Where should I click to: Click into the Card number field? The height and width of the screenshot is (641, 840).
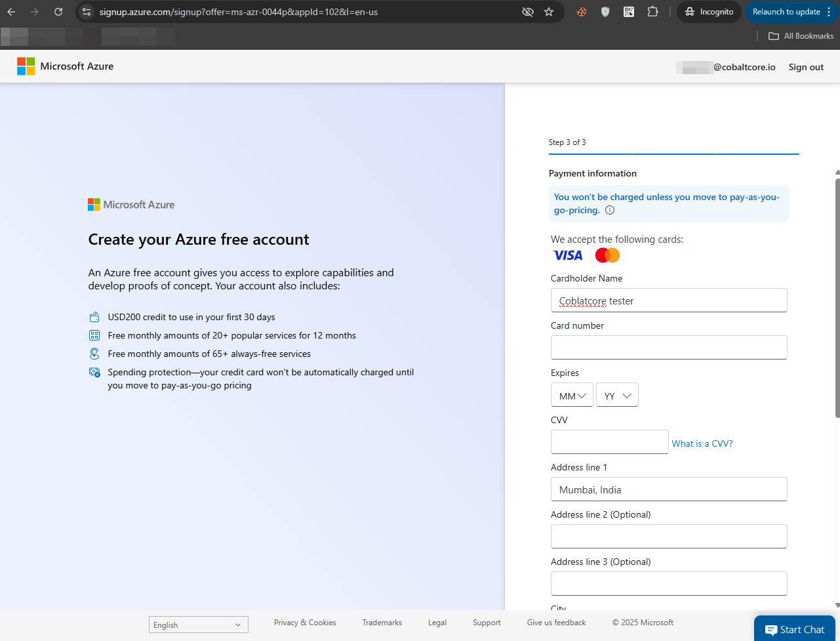pos(669,347)
